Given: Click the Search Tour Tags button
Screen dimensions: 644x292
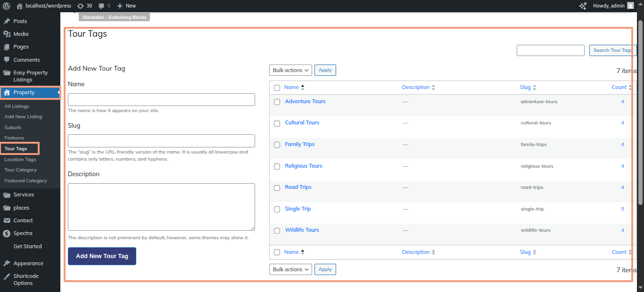Looking at the screenshot, I should 613,50.
